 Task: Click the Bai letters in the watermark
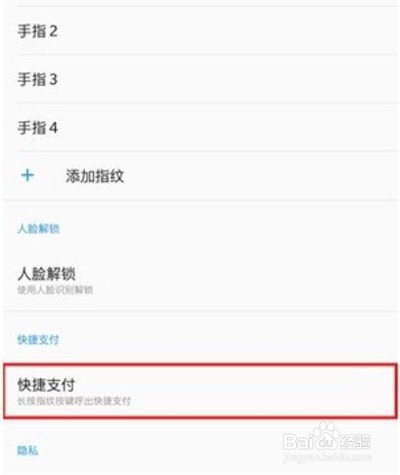click(x=299, y=442)
